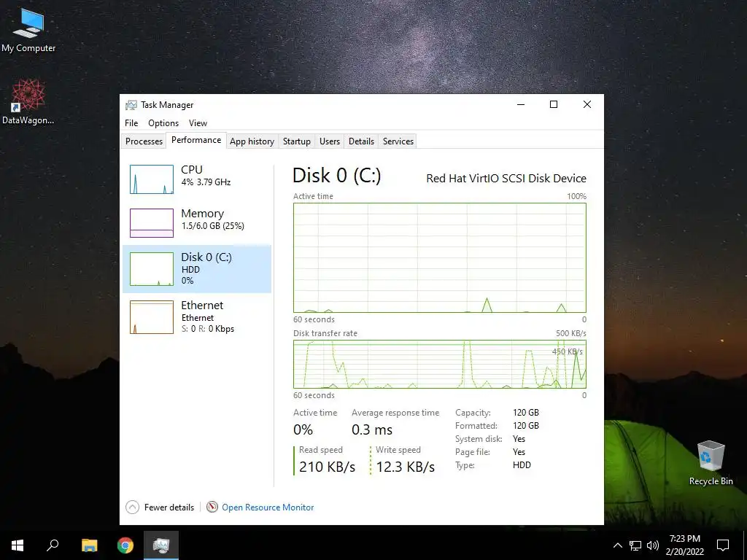Click the taskbar clock showing 7:23 PM
This screenshot has height=560, width=747.
coord(684,545)
